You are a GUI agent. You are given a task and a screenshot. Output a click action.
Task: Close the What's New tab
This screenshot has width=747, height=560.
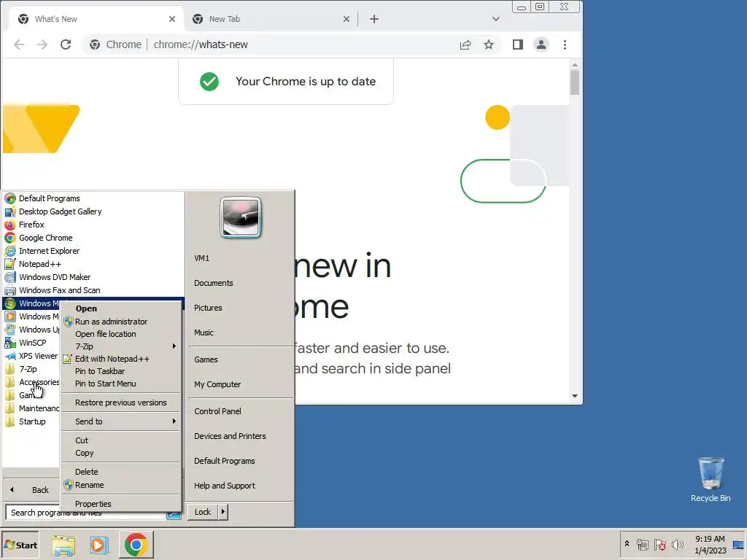click(x=172, y=19)
